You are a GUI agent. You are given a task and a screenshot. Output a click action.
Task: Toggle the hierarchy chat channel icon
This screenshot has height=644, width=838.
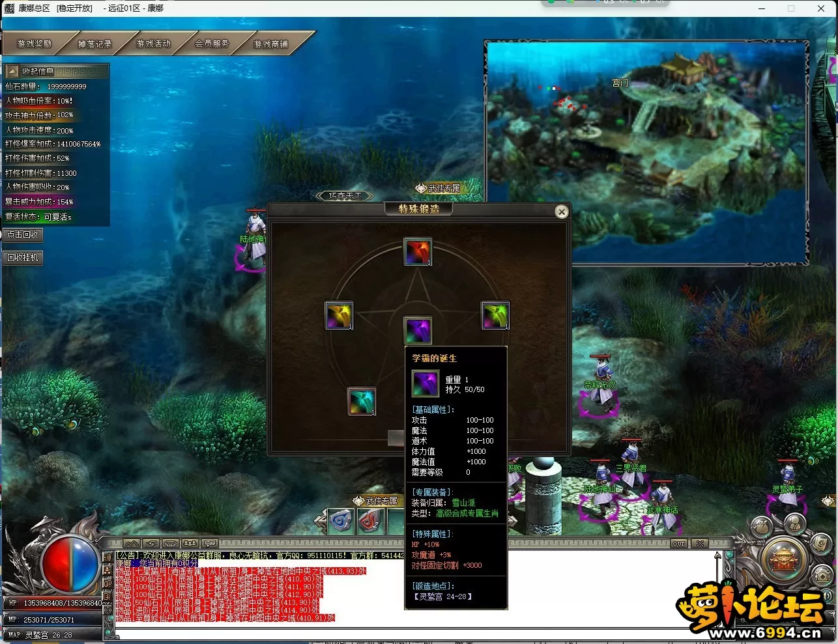pos(108,570)
